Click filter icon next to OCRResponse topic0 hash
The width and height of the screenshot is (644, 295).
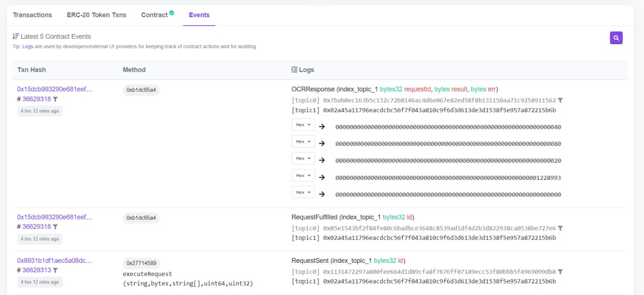point(560,101)
